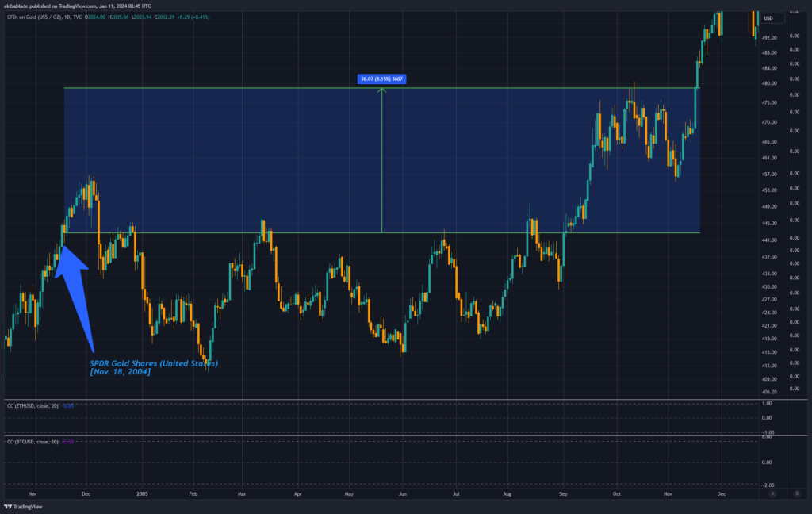Toggle auto scale 'A' button on price axis

pos(772,493)
